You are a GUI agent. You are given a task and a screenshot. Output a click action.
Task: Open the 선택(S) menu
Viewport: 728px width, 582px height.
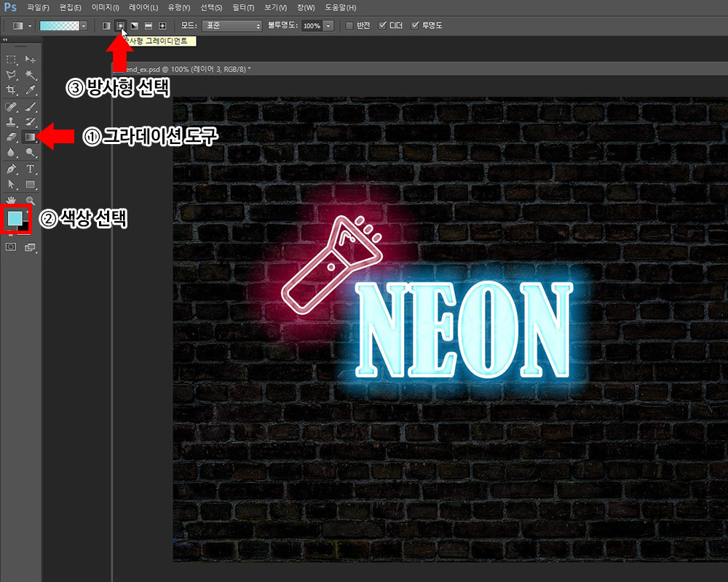tap(211, 8)
